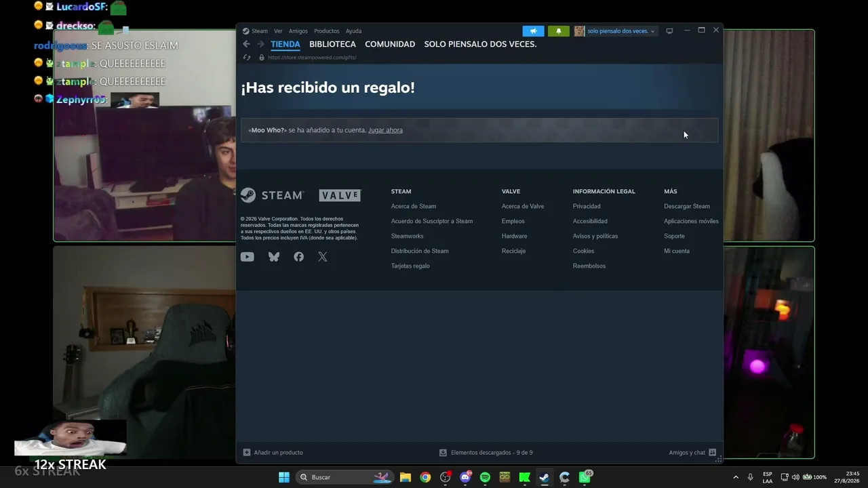This screenshot has width=868, height=488.
Task: Open Steam's Bluesky page icon
Action: pyautogui.click(x=274, y=257)
